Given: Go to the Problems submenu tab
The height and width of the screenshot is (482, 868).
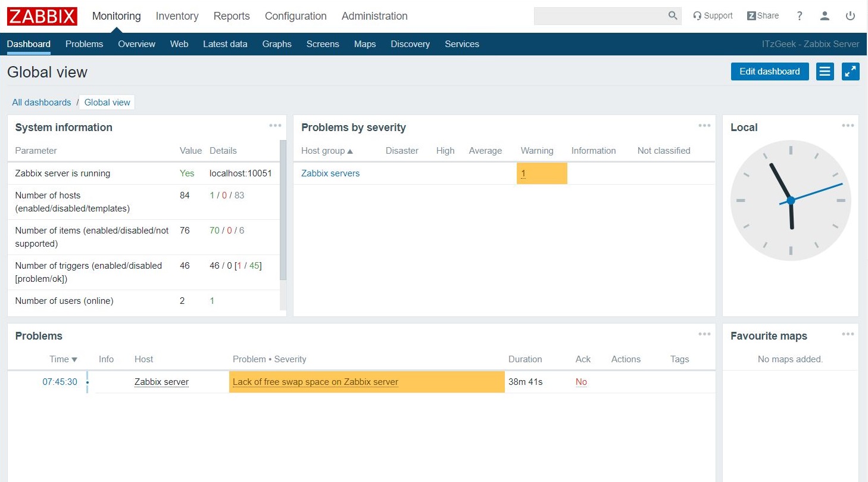Looking at the screenshot, I should tap(84, 44).
